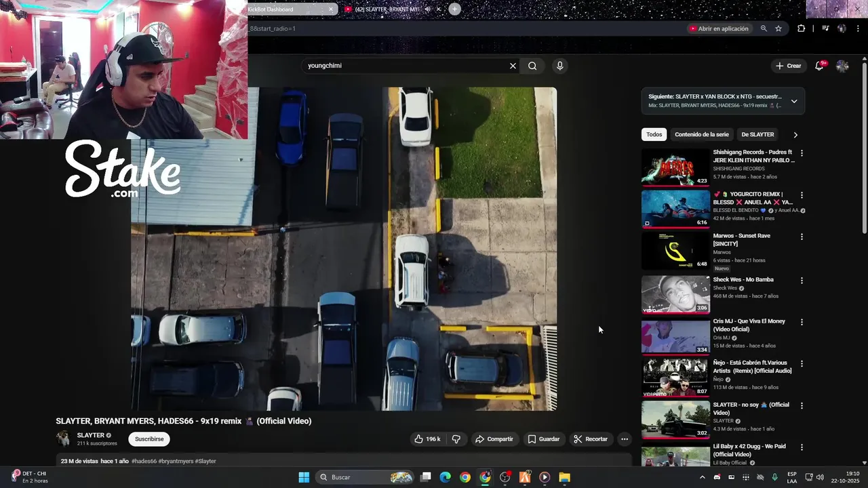Select Contenido de la serie chip
The image size is (868, 488).
pos(702,134)
